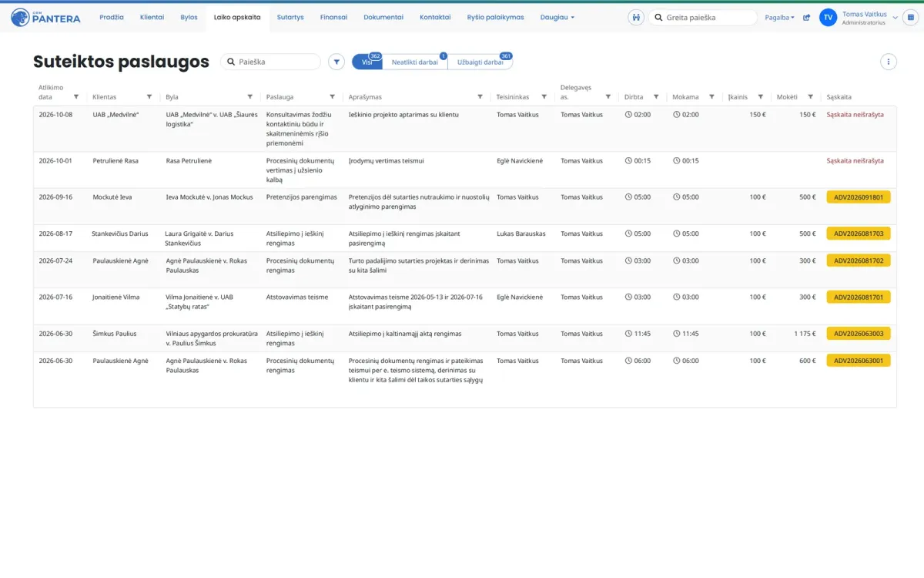Click Sąskaita neišrašyta in the UAB Medvilnė row
Screen dimensions: 924x578
855,115
